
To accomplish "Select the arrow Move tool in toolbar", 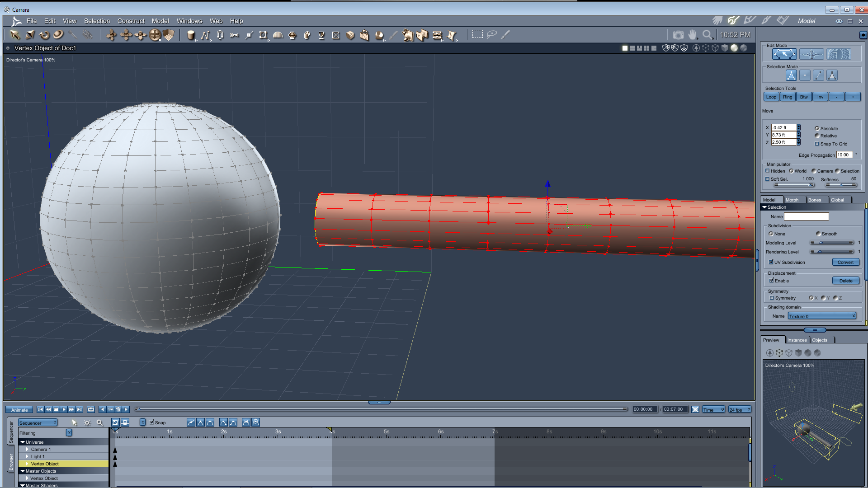I will [x=14, y=35].
